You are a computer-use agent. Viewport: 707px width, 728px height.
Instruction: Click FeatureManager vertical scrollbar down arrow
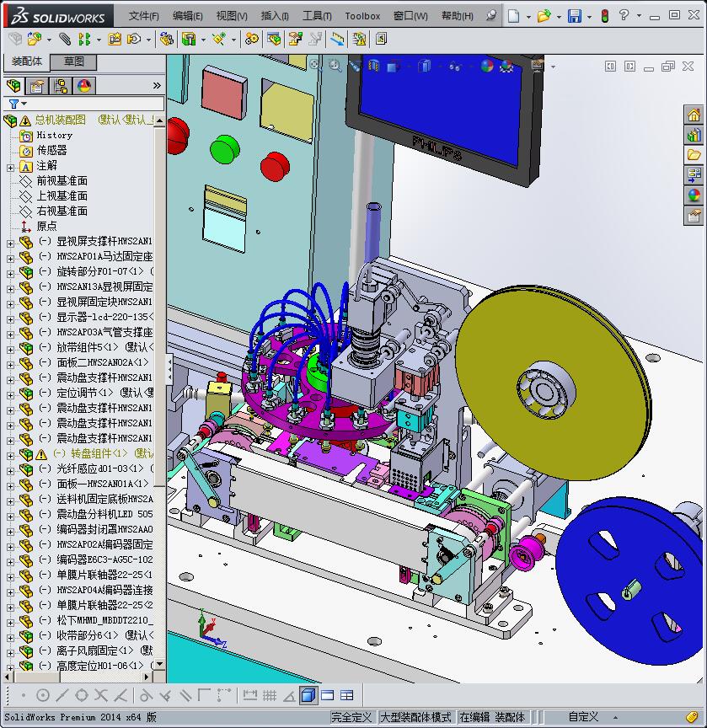coord(159,665)
